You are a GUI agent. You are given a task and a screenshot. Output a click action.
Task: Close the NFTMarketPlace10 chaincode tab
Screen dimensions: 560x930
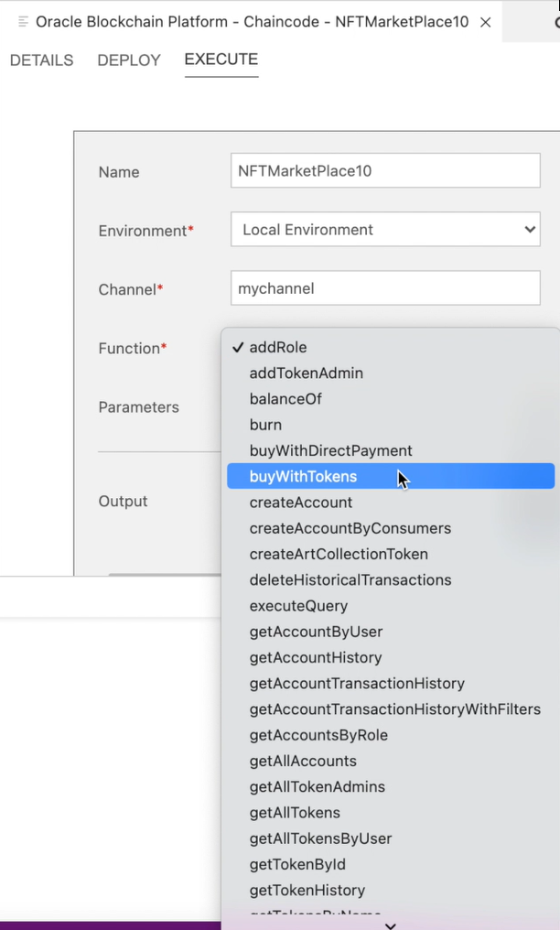pyautogui.click(x=486, y=21)
